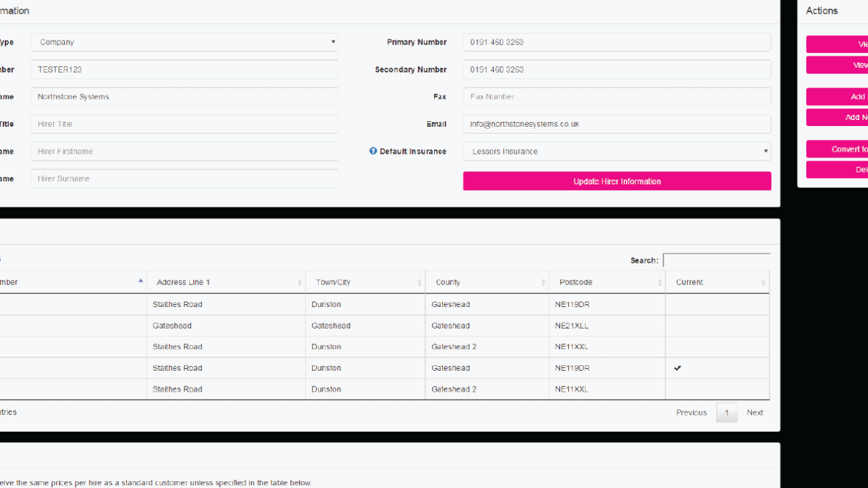Click the Current column sort arrows
Image resolution: width=868 pixels, height=488 pixels.
click(x=763, y=283)
